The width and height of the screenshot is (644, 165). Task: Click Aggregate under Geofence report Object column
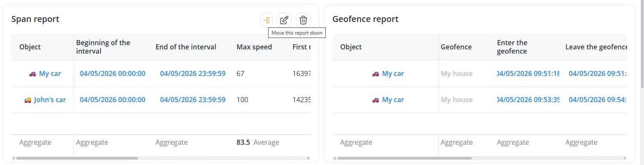(x=356, y=142)
